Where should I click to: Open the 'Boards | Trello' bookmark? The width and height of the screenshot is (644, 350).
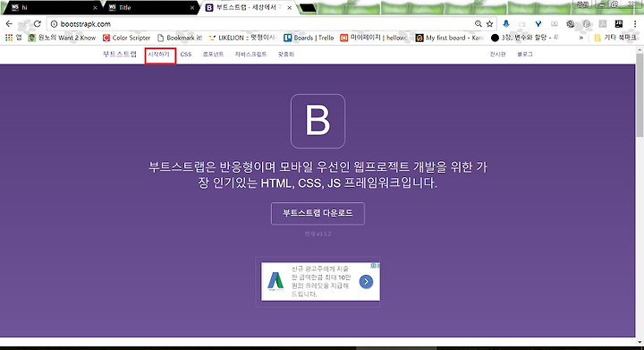309,38
